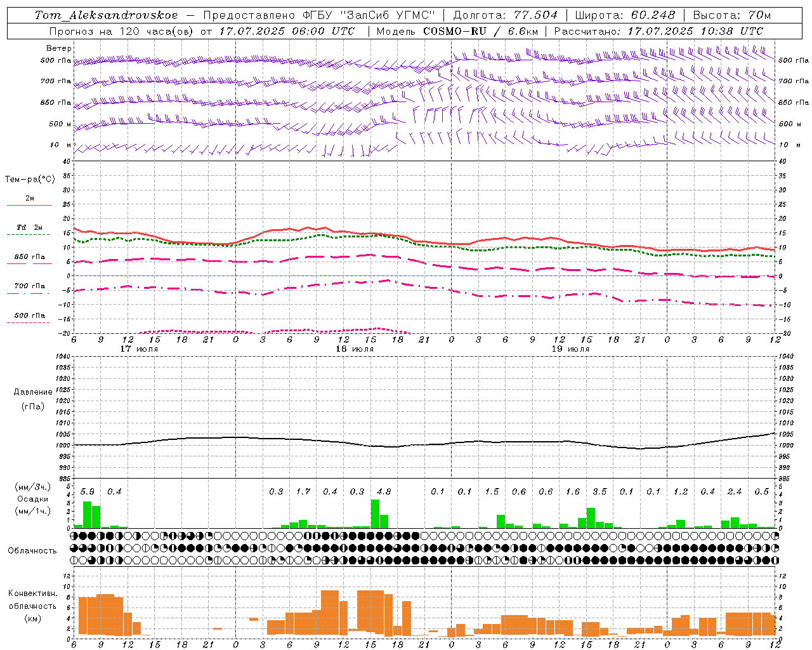
Task: Click the '5.9' precipitation amount value
Action: pos(88,492)
